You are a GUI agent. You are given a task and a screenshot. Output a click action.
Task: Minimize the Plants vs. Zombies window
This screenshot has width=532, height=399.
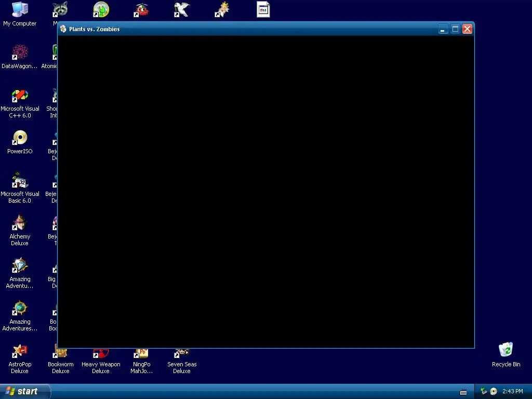tap(443, 29)
